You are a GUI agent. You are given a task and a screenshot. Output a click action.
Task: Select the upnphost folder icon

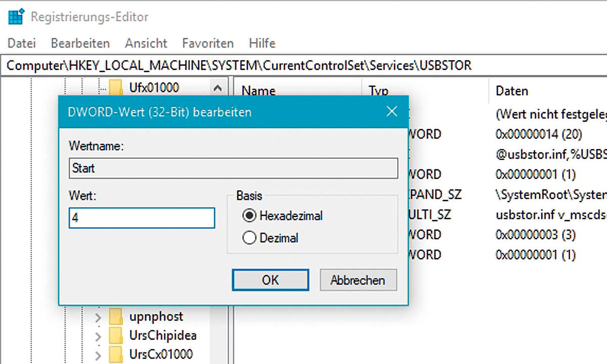(x=116, y=317)
